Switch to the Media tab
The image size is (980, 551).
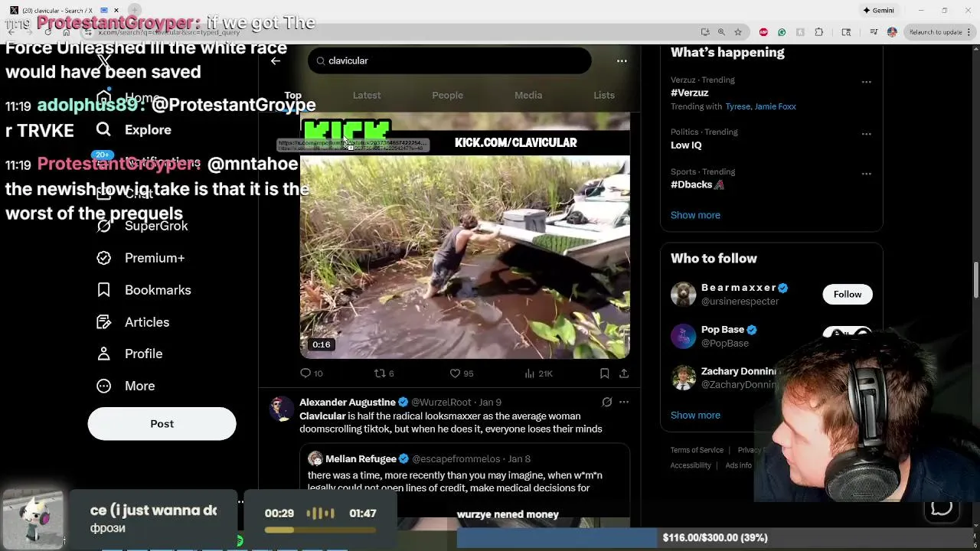click(x=528, y=95)
